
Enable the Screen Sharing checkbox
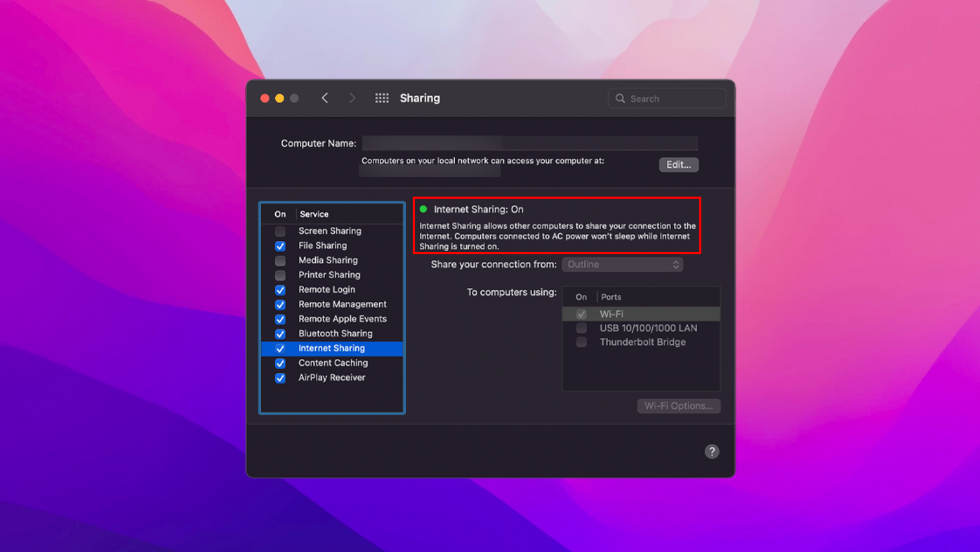(x=280, y=231)
